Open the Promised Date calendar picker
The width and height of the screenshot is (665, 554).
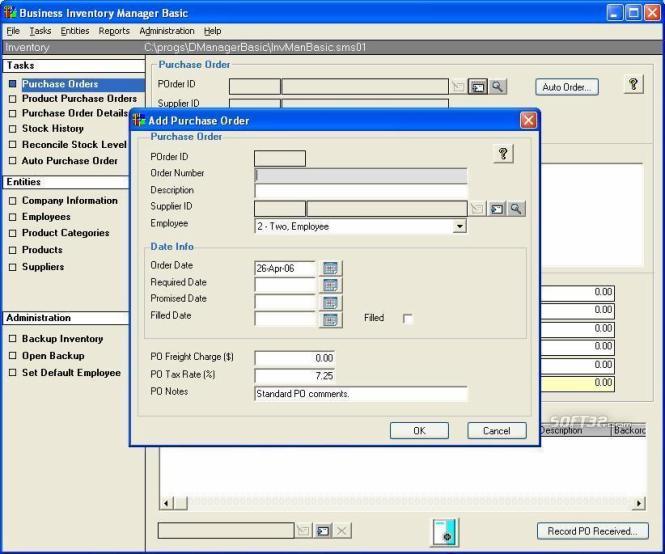pyautogui.click(x=330, y=302)
